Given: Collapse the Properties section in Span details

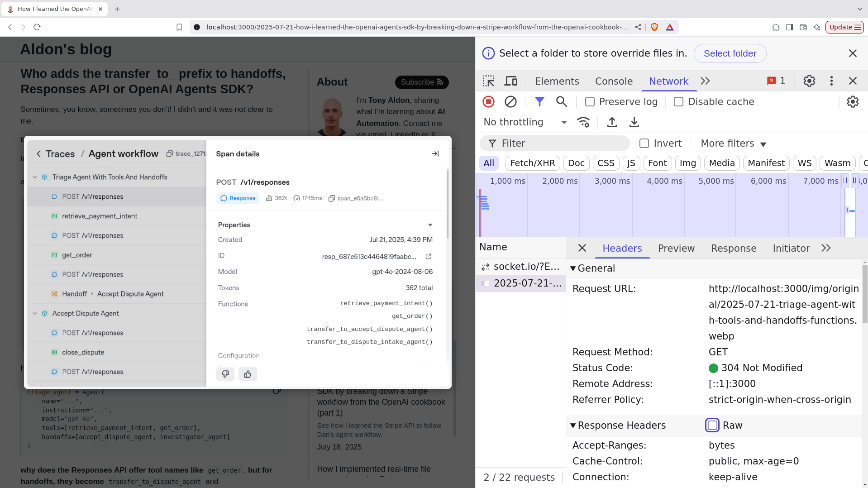Looking at the screenshot, I should 429,225.
